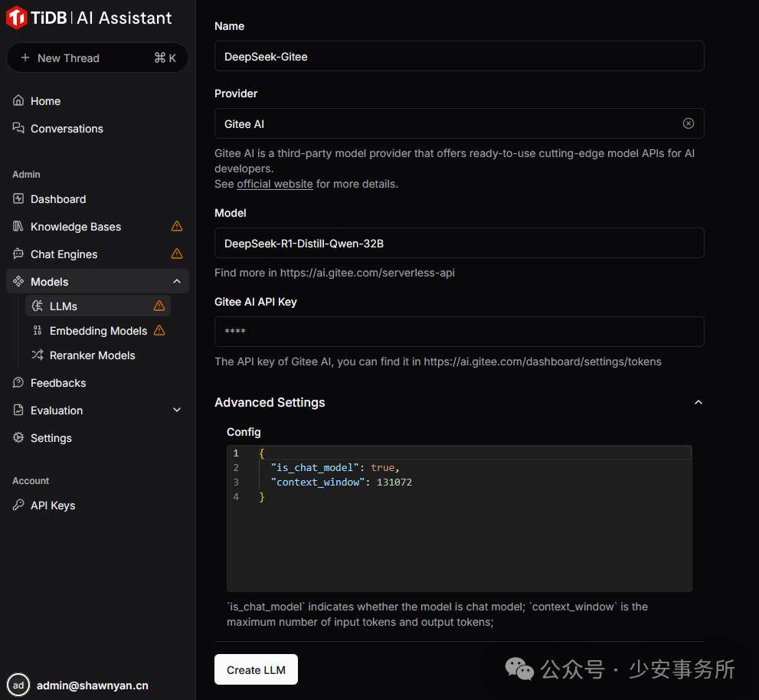Click the dashboard settings tokens URL text
Image resolution: width=759 pixels, height=700 pixels.
click(x=542, y=361)
